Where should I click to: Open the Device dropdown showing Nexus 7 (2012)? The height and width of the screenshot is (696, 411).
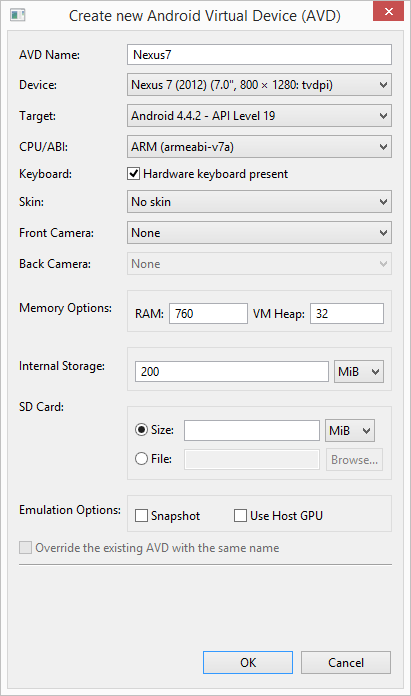point(259,85)
